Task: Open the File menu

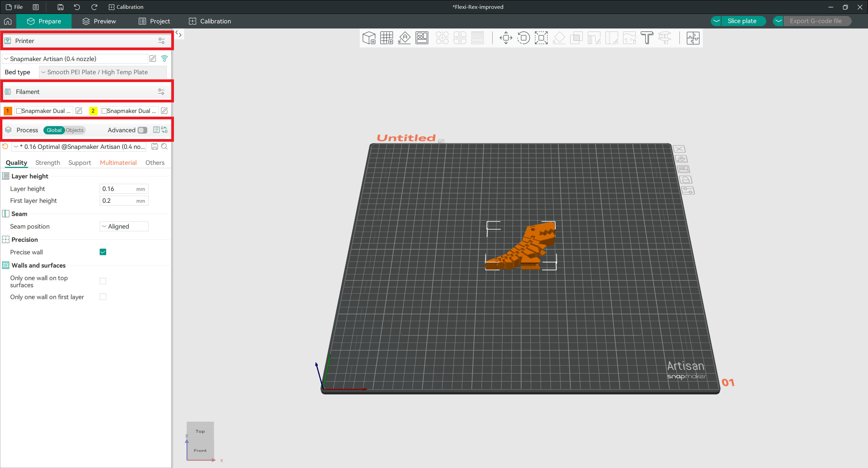Action: pyautogui.click(x=14, y=7)
